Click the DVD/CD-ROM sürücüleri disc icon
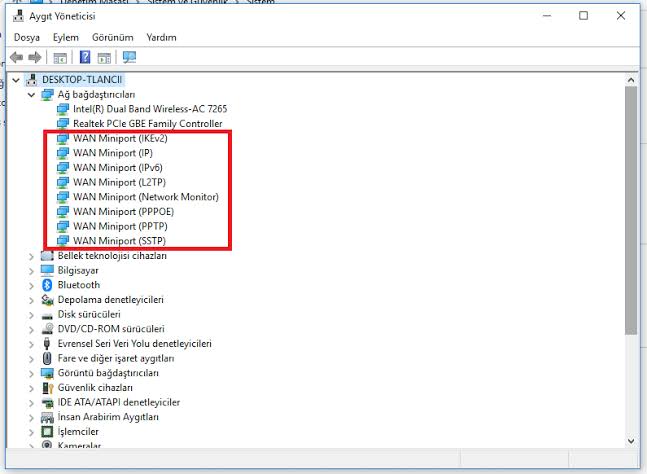Screen dimensions: 647x474 pyautogui.click(x=47, y=329)
